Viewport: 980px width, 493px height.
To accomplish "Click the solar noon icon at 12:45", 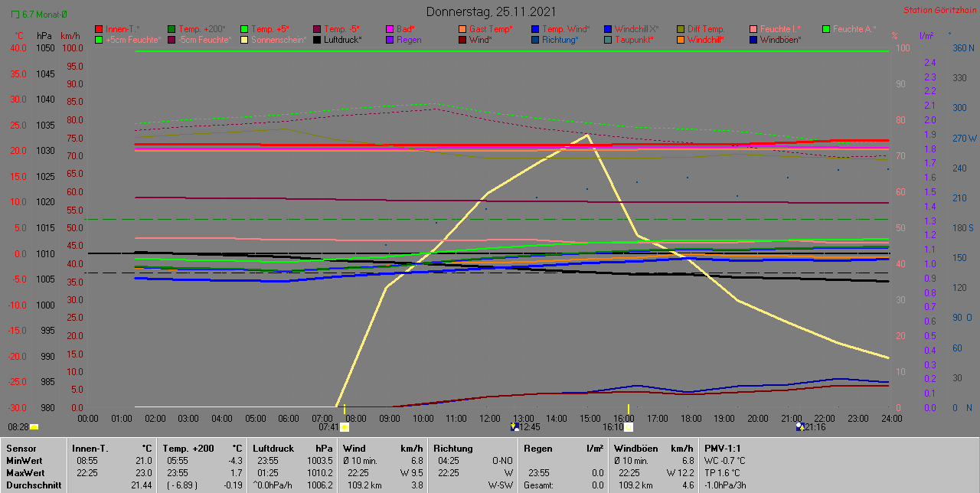I will (514, 427).
